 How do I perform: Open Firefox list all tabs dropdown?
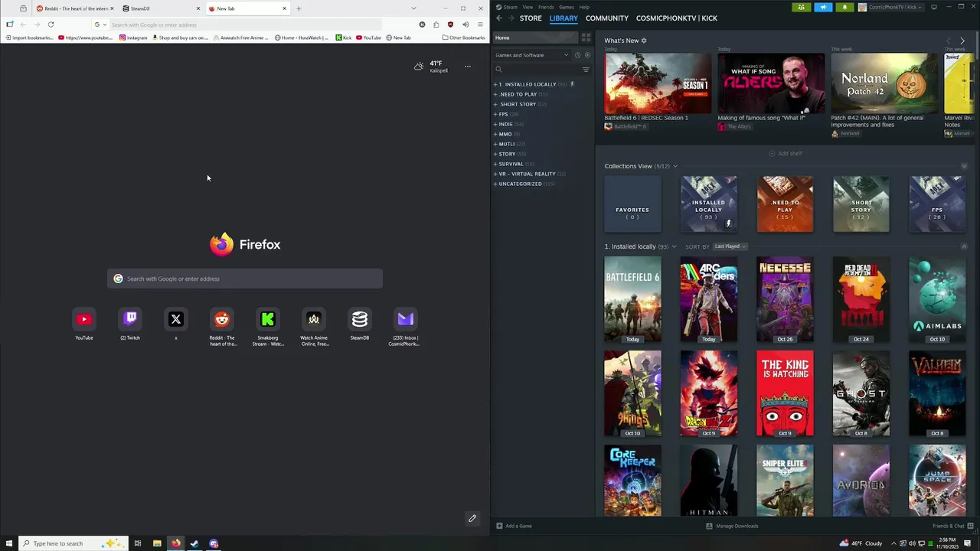(x=413, y=8)
